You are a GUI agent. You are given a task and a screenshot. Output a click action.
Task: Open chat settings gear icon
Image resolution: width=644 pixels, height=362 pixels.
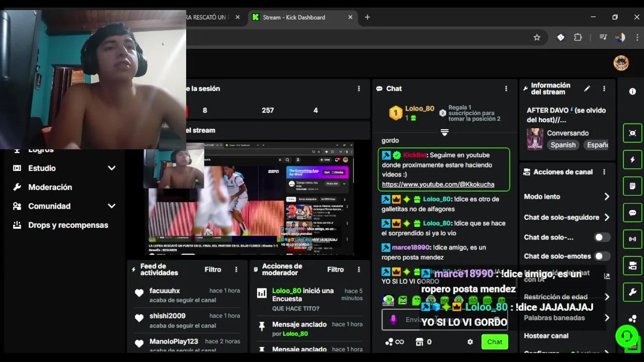pyautogui.click(x=470, y=342)
